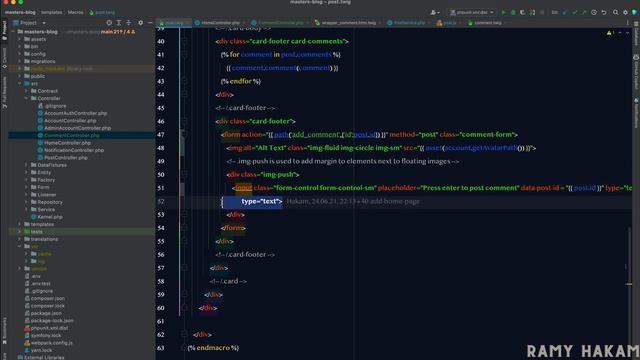Expand the Entity folder
Screen dimensions: 640x360
pos(26,172)
